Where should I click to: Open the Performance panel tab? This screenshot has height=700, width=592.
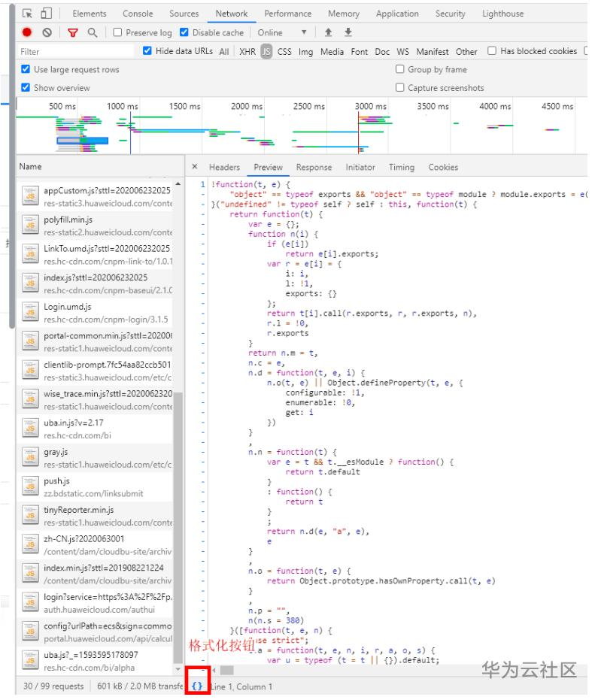point(288,14)
